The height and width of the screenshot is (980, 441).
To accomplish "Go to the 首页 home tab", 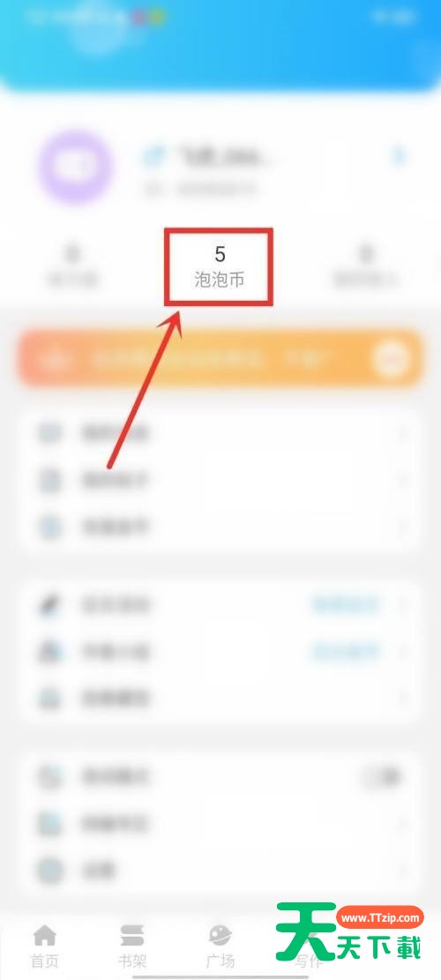I will [x=44, y=945].
